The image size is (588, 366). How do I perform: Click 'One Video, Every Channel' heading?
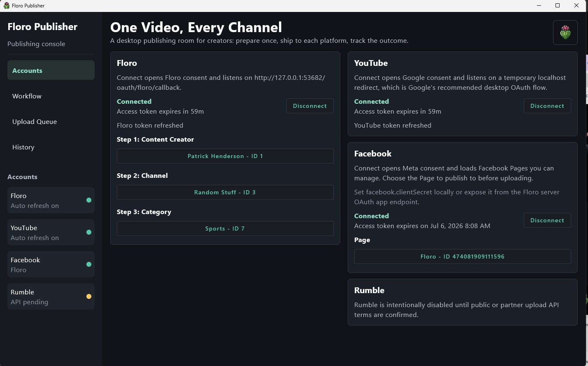click(196, 27)
